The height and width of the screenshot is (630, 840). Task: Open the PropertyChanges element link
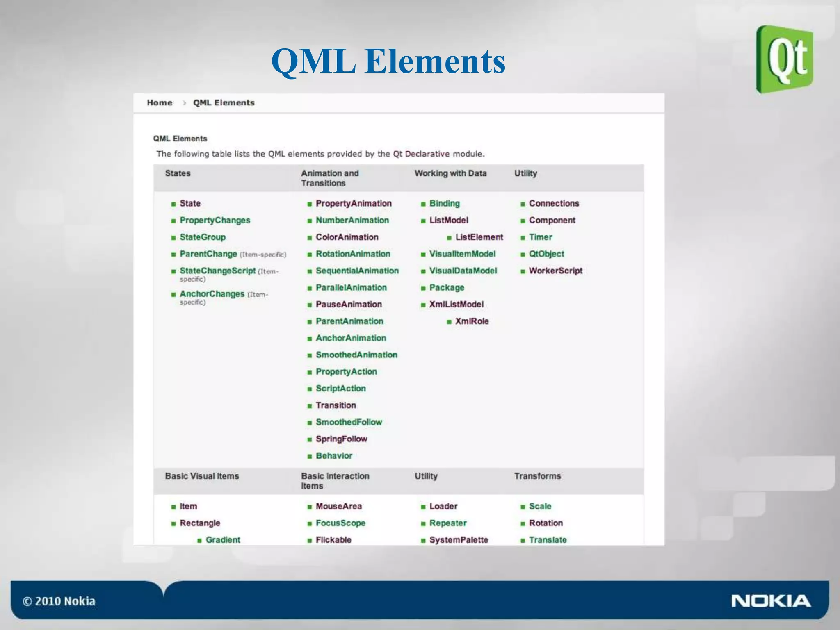click(215, 221)
